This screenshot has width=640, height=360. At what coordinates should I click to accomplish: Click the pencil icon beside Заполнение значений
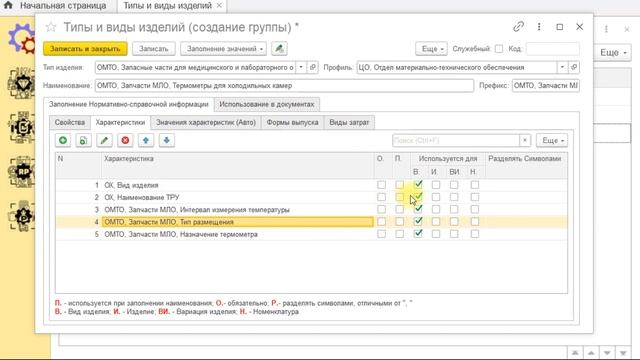(x=279, y=49)
